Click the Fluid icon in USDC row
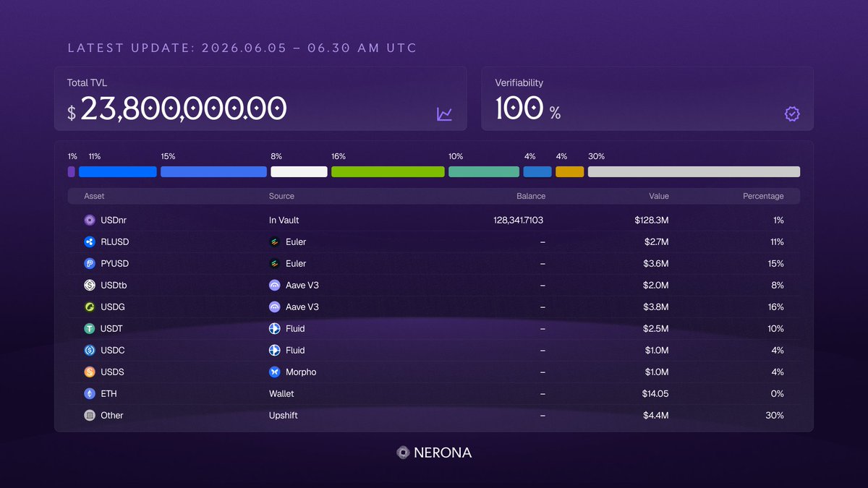This screenshot has height=488, width=868. [x=275, y=350]
